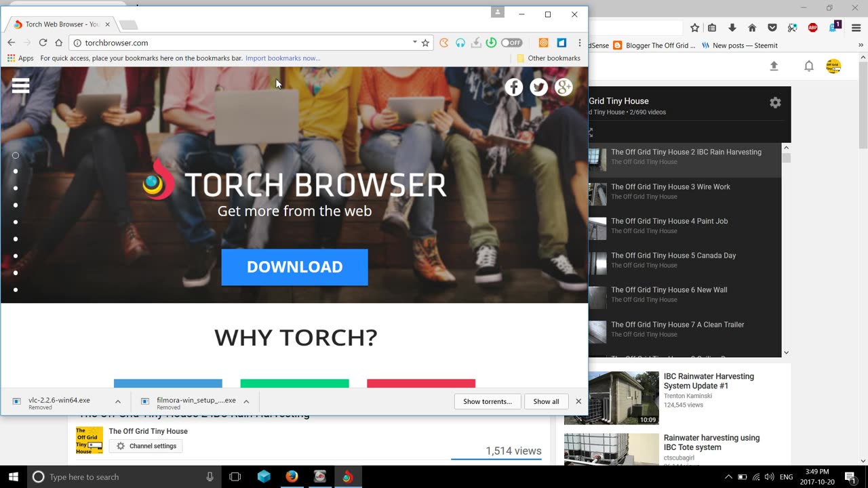
Task: Close the downloads bar
Action: (x=578, y=401)
